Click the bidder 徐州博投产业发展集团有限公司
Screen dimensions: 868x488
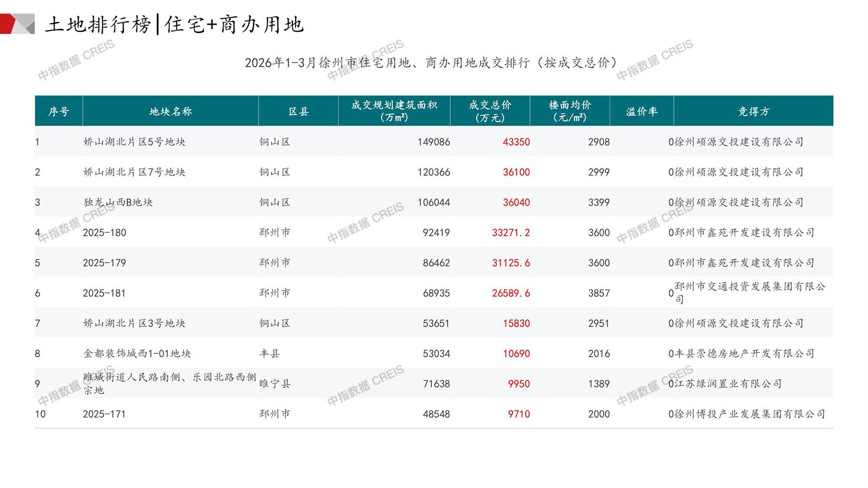pos(750,414)
